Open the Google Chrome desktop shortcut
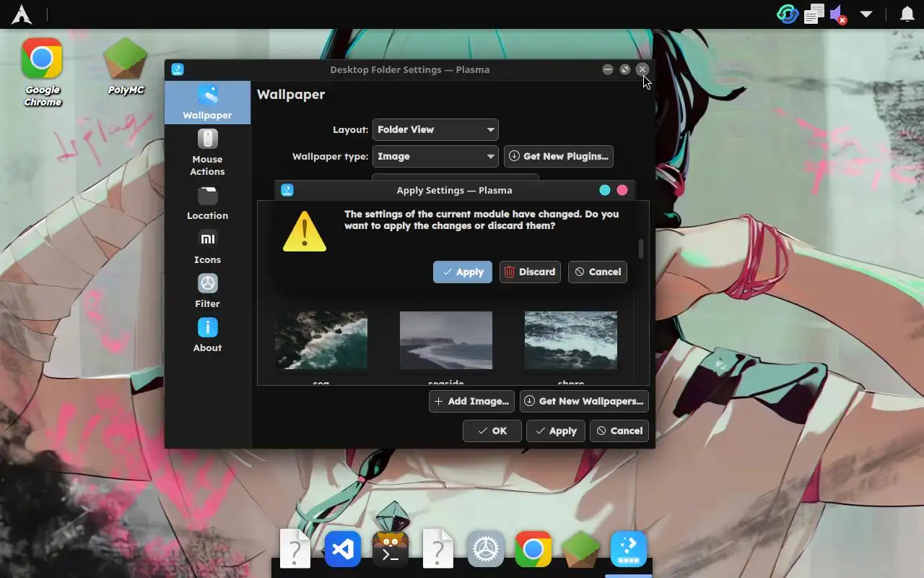The height and width of the screenshot is (578, 924). (x=42, y=72)
